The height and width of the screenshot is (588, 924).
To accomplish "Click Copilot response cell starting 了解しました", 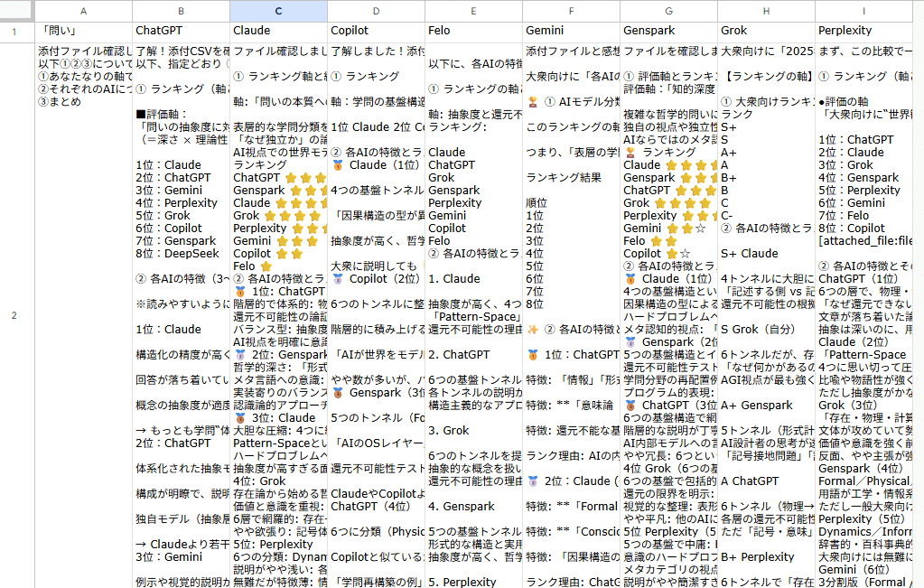I will point(376,315).
